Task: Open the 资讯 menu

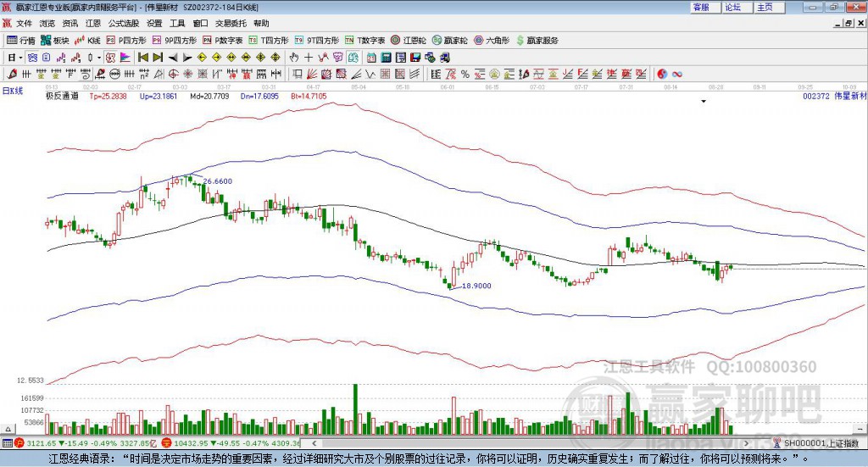Action: tap(70, 23)
